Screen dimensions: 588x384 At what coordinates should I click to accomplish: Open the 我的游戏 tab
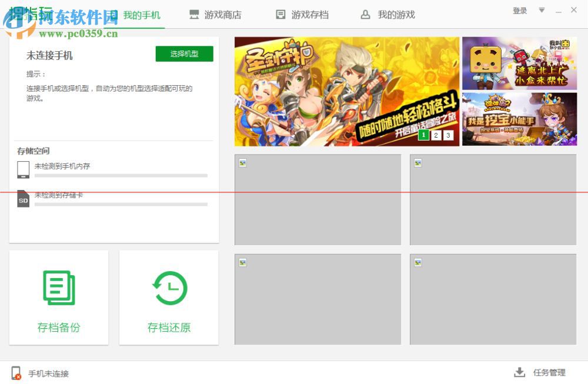pyautogui.click(x=386, y=14)
